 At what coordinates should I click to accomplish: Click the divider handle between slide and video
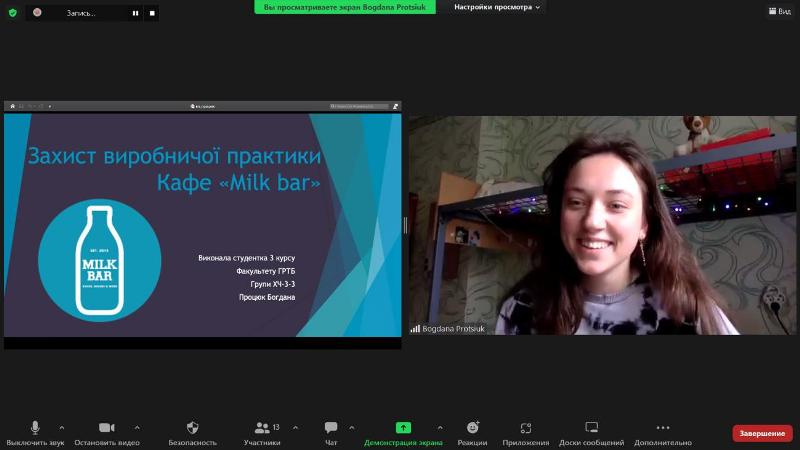(405, 225)
